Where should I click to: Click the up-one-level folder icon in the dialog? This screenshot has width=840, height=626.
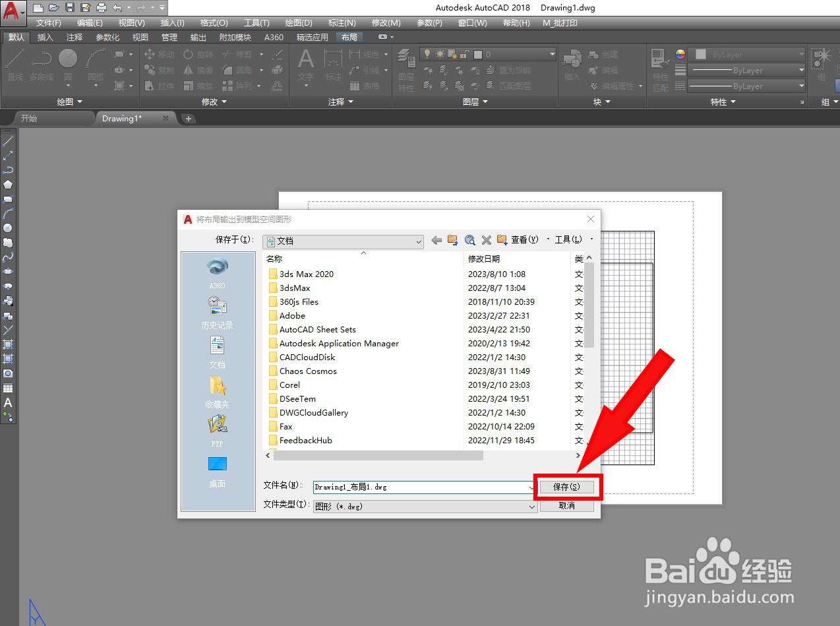pyautogui.click(x=453, y=240)
